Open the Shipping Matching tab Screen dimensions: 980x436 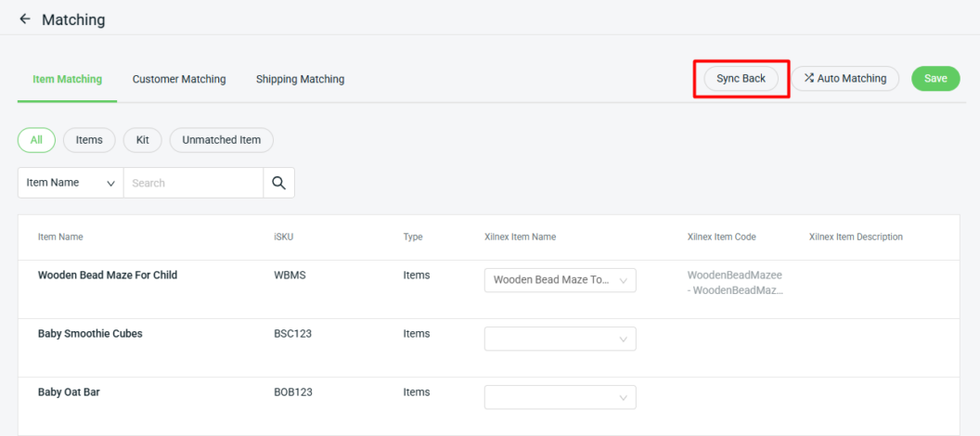(x=300, y=80)
